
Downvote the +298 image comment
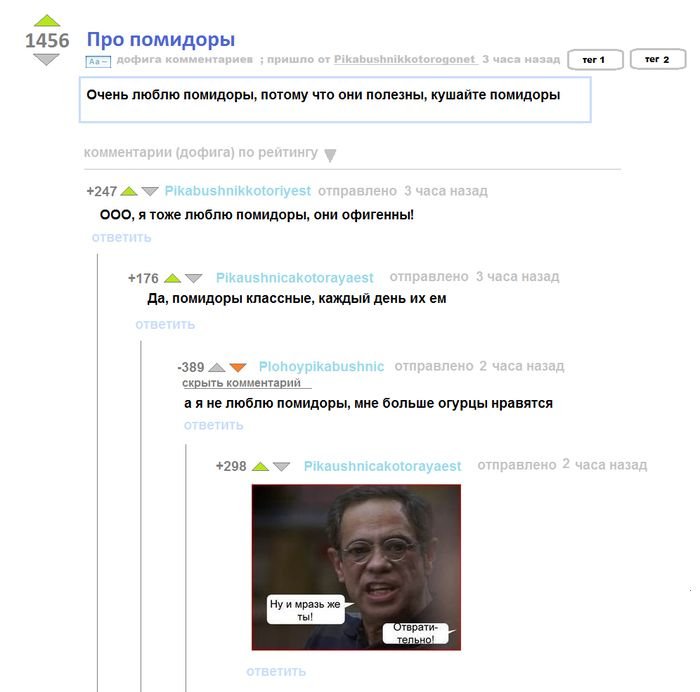tap(281, 467)
